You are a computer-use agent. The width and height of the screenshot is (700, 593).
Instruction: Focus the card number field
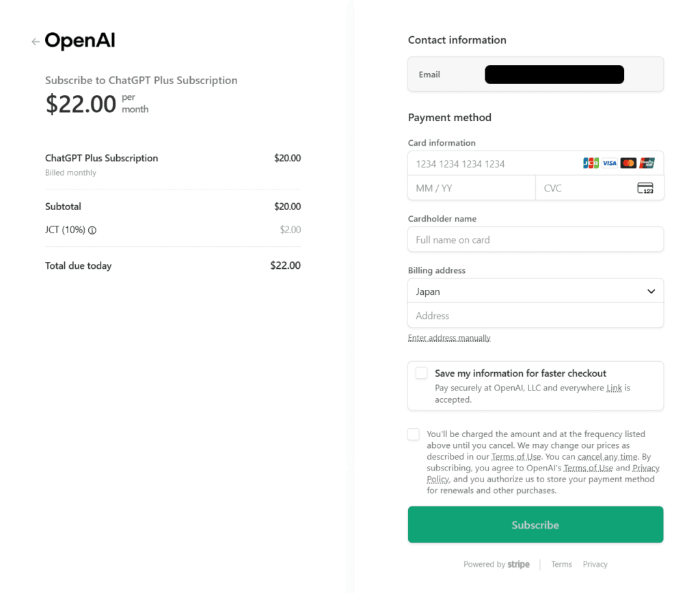(x=492, y=163)
